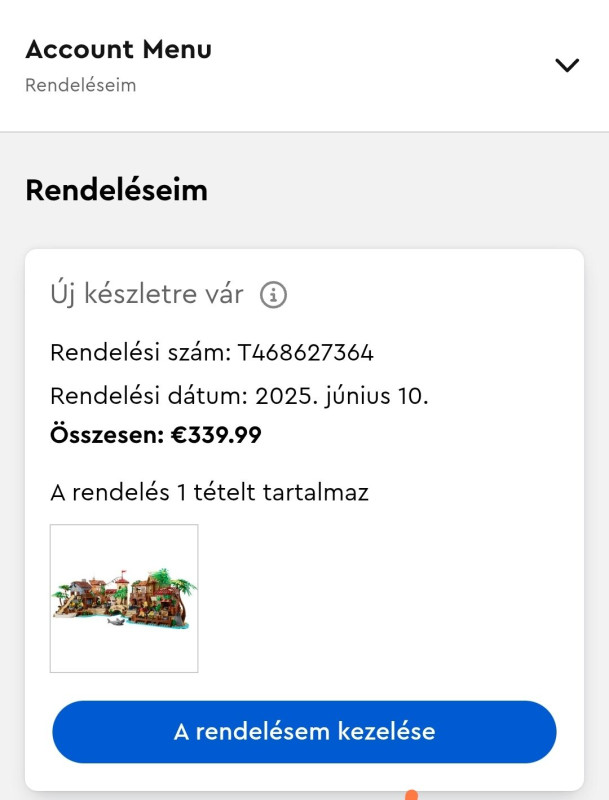Viewport: 609px width, 800px height.
Task: Click the A rendelés 1 tételt tartalmaz text
Action: 209,493
